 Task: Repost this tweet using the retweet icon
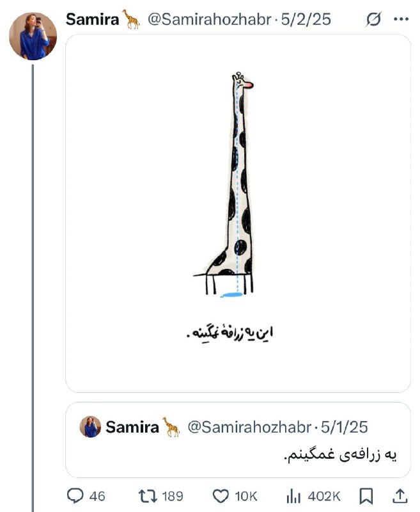coord(148,496)
